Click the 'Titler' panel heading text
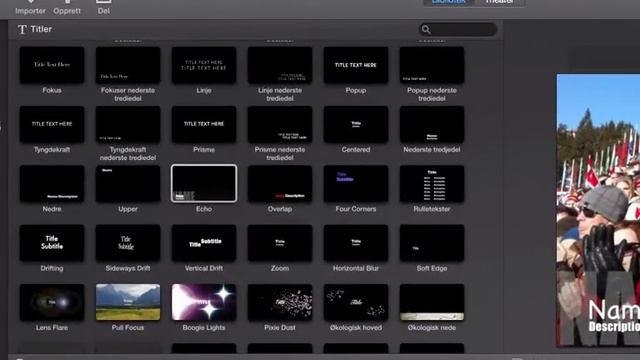The height and width of the screenshot is (360, 640). pyautogui.click(x=41, y=29)
